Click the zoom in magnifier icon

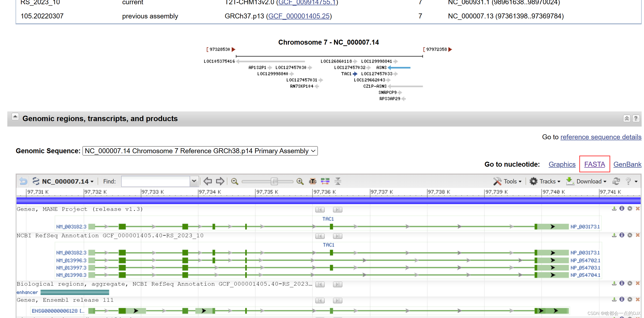300,181
